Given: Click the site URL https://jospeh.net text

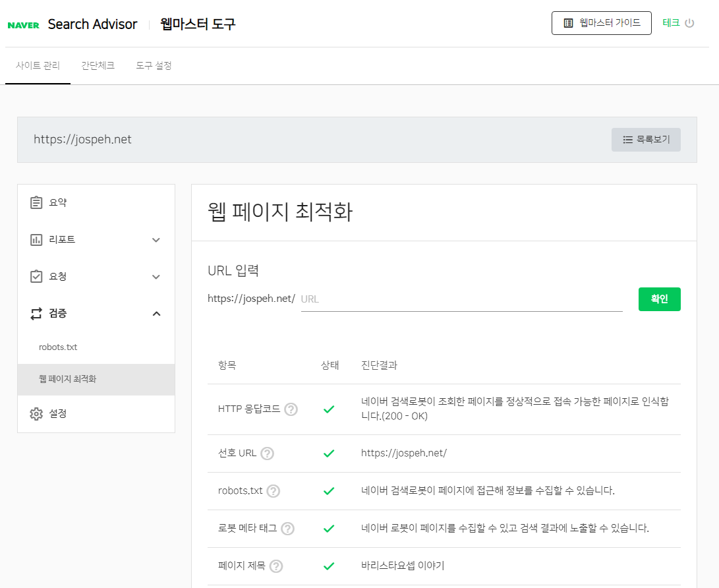Looking at the screenshot, I should coord(82,140).
